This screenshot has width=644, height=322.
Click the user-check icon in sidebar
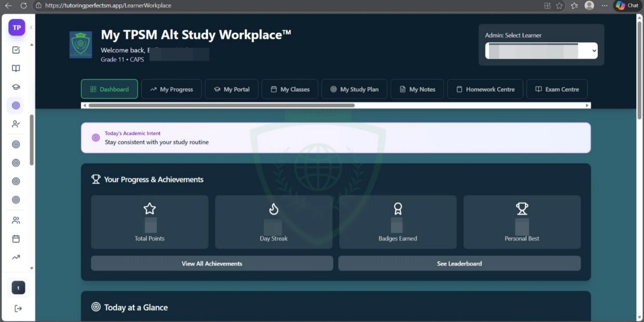point(16,124)
